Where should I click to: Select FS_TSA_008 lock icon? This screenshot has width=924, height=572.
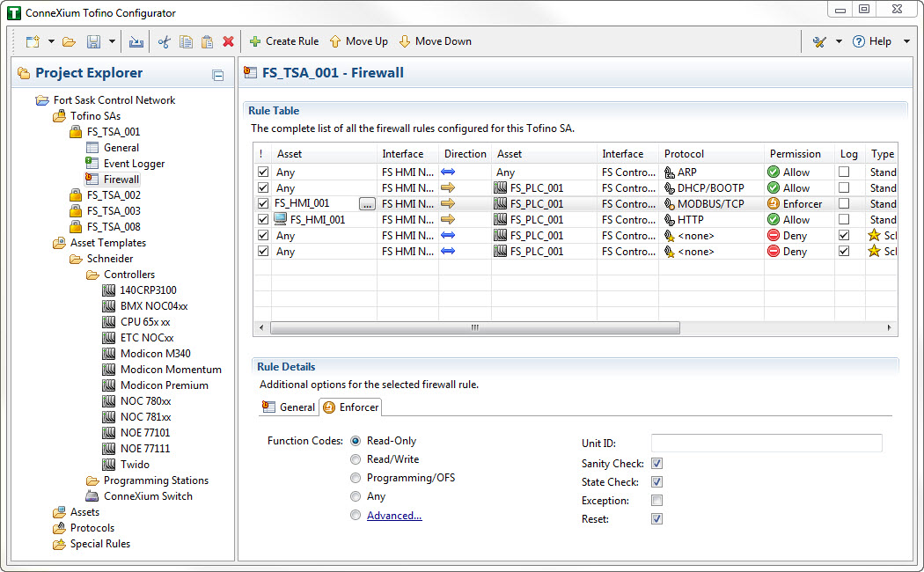point(76,227)
